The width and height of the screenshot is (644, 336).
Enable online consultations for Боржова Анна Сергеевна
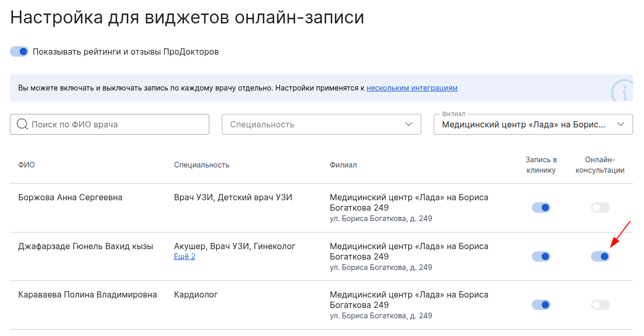pos(600,208)
